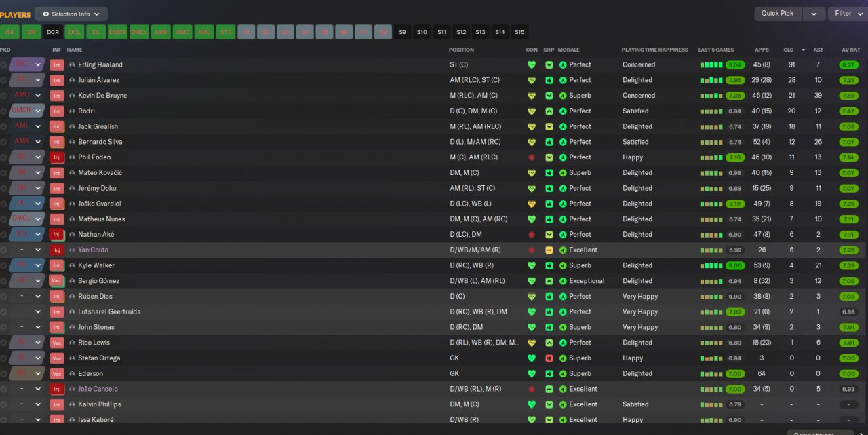
Task: Click player profile icon next to Rodri
Action: click(x=72, y=111)
